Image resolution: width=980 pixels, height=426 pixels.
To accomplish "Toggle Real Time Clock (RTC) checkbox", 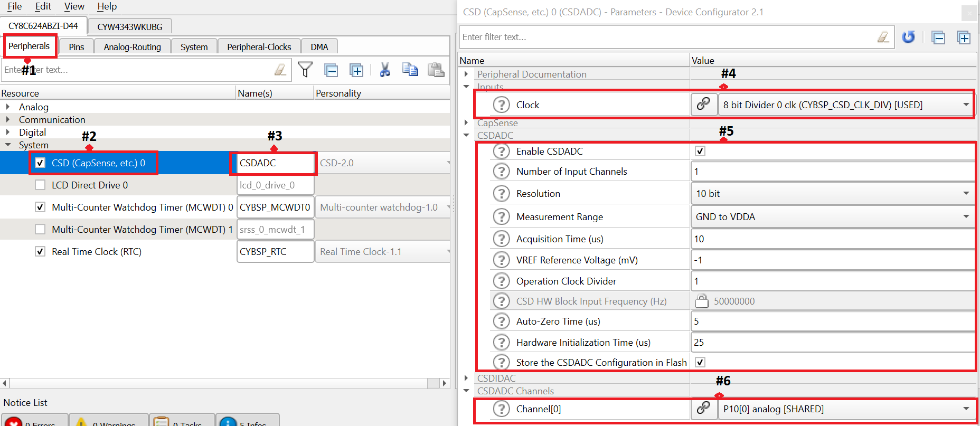I will 40,251.
